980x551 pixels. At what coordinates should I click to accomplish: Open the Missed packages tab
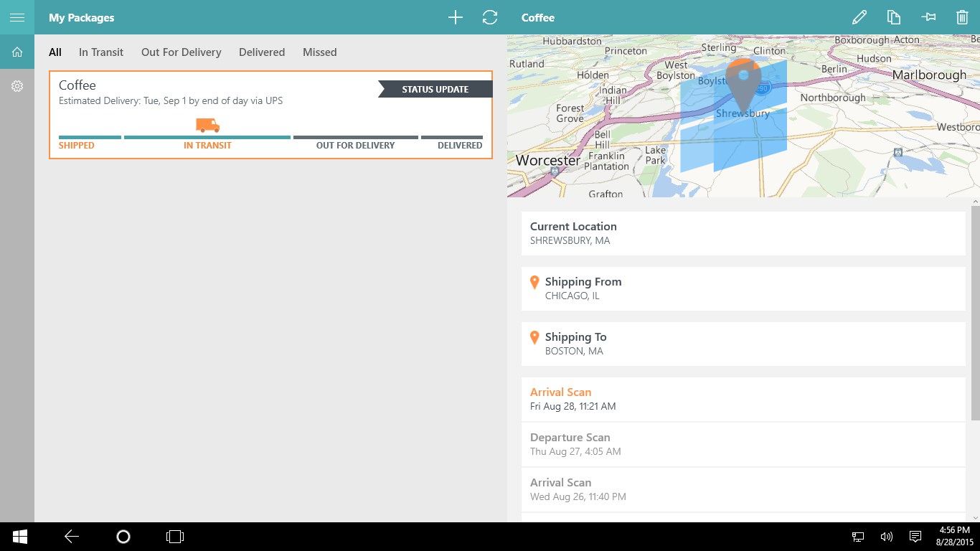tap(319, 52)
